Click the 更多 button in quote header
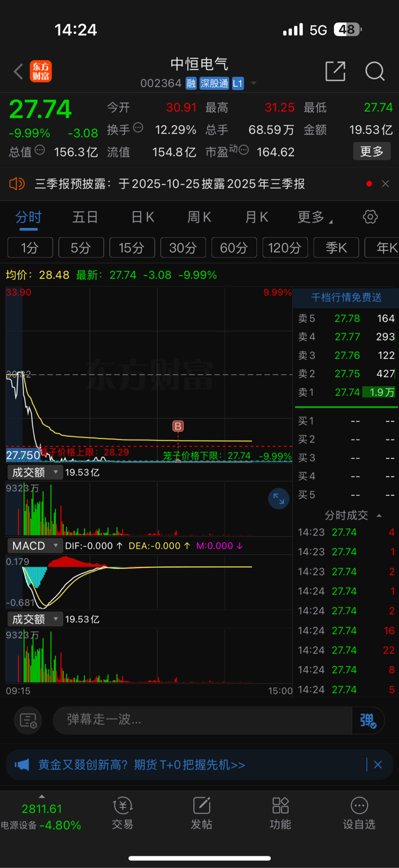The image size is (399, 868). (371, 151)
